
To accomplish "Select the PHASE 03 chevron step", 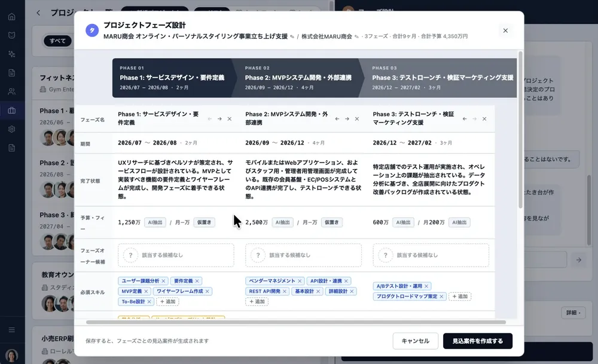I will (438, 78).
